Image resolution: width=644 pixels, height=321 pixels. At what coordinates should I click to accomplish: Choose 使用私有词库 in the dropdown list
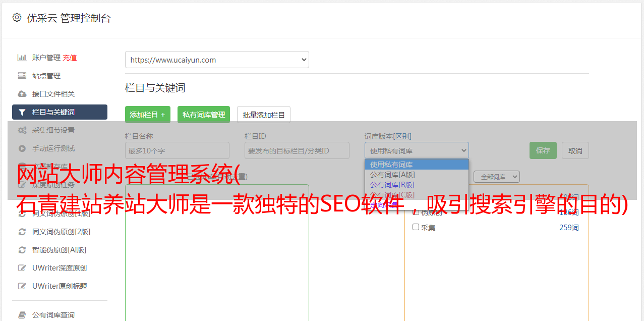[417, 165]
